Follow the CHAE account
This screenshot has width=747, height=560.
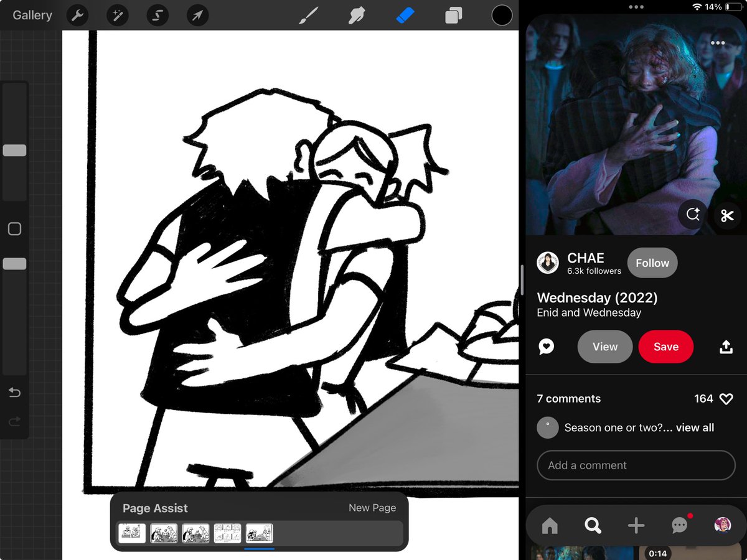[652, 263]
